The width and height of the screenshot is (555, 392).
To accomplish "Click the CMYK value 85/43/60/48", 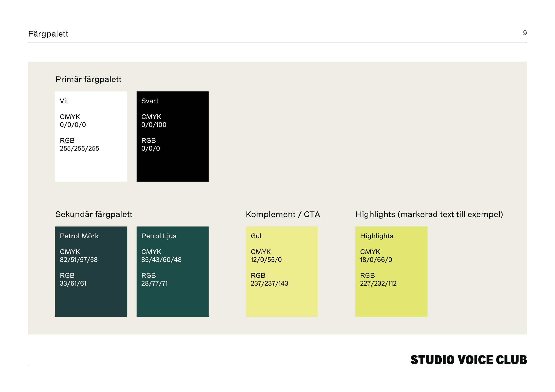I will point(161,260).
